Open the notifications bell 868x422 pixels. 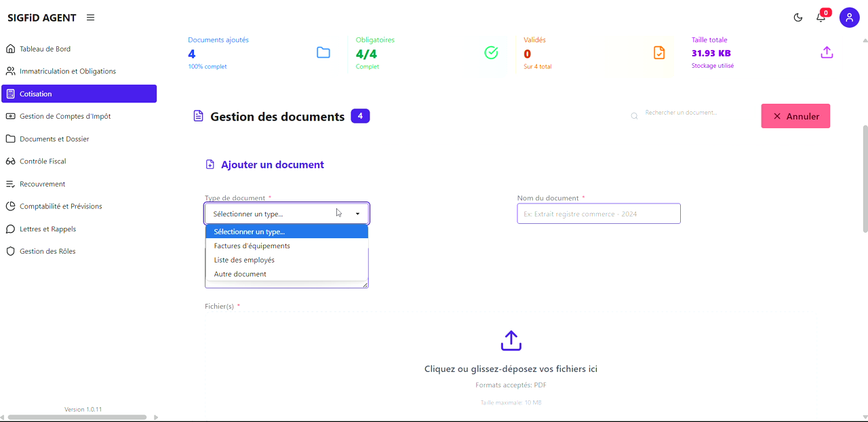point(821,17)
